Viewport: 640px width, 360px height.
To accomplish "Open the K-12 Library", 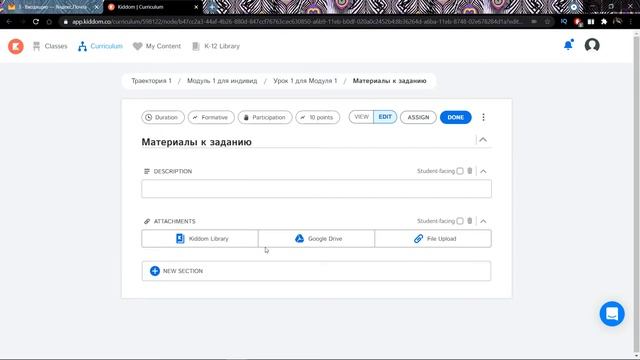I will pyautogui.click(x=216, y=46).
